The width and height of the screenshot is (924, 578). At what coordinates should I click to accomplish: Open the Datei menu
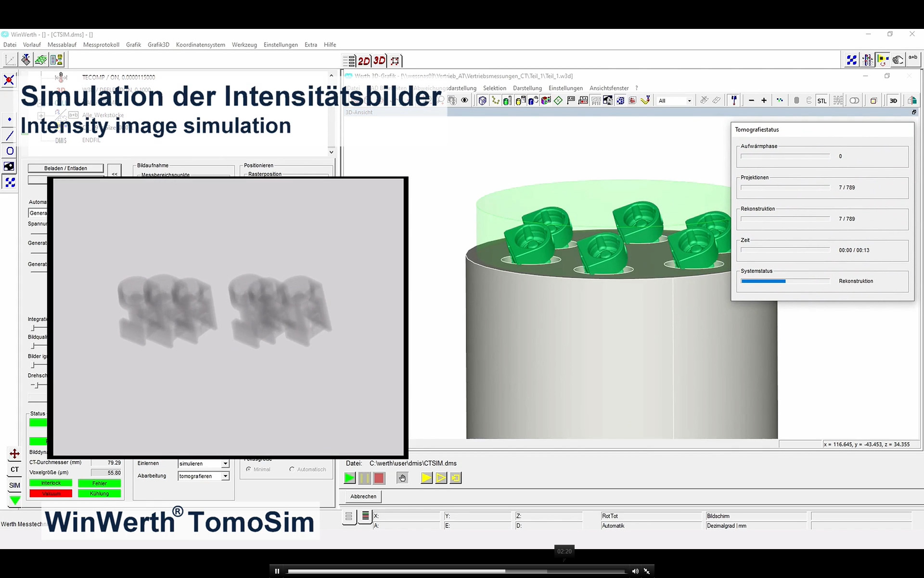[x=10, y=45]
